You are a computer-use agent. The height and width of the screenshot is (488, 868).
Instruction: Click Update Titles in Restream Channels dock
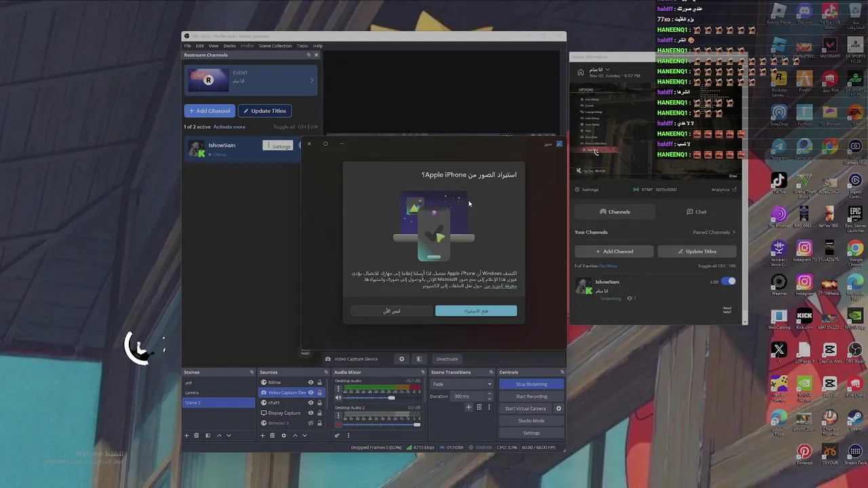pos(264,110)
